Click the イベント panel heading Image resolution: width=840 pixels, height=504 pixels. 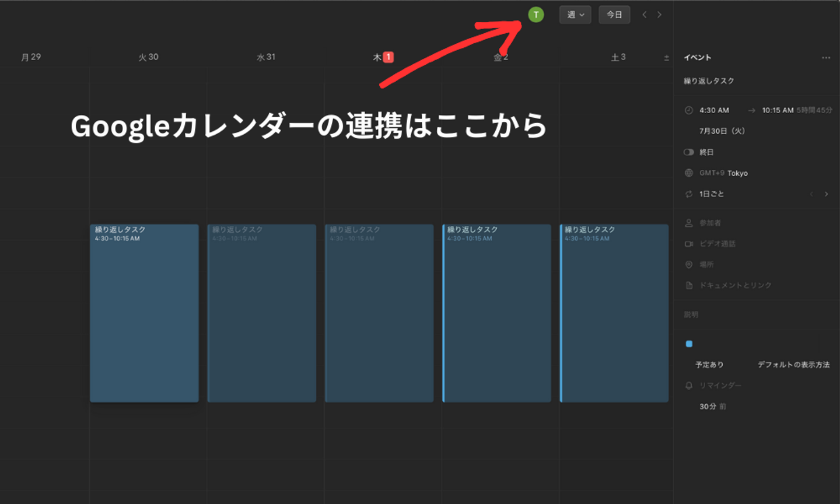coord(697,58)
